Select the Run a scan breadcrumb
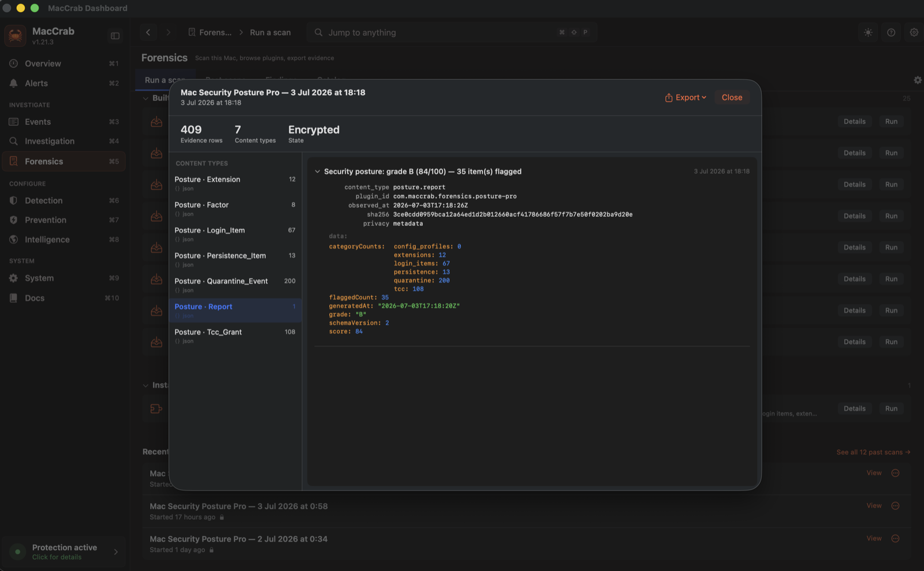Image resolution: width=924 pixels, height=571 pixels. click(x=270, y=32)
